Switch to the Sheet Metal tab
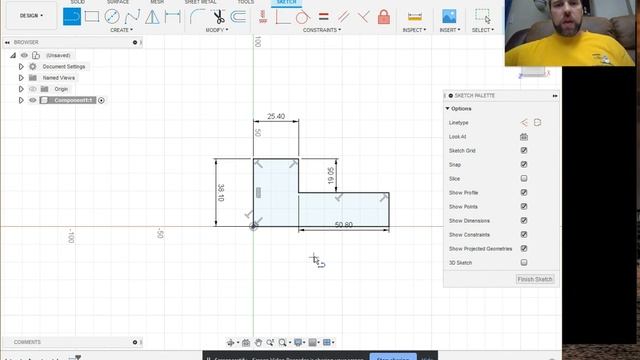This screenshot has width=640, height=360. coord(200,2)
